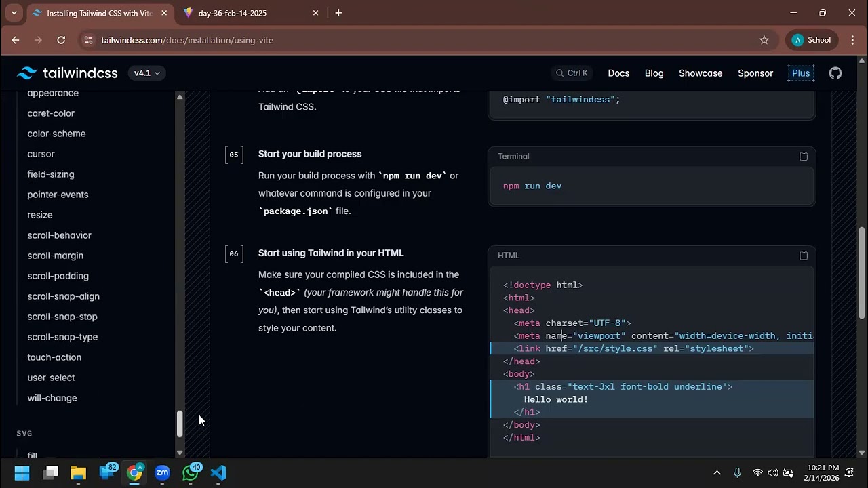Screen dimensions: 868x488
Task: Click the address bar URL
Action: (x=187, y=40)
